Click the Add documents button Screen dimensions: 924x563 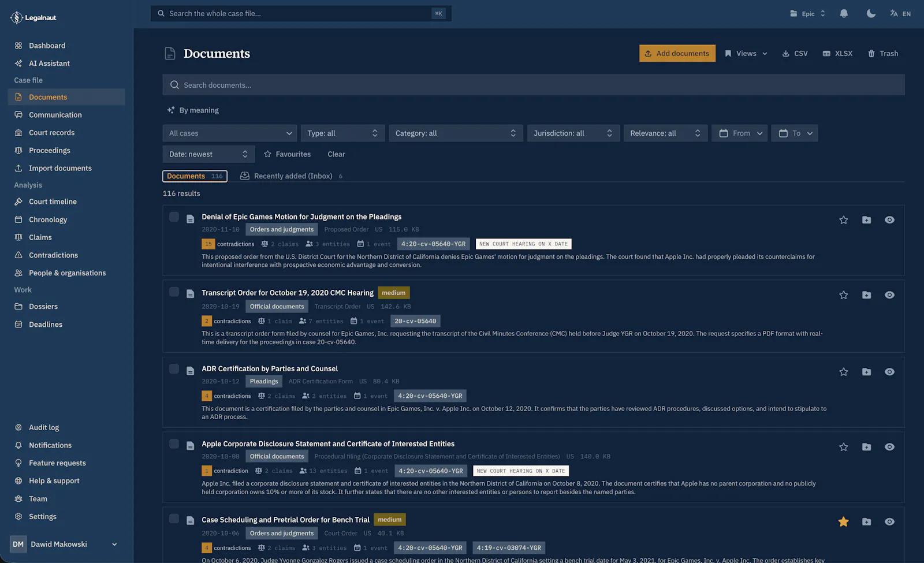[677, 54]
